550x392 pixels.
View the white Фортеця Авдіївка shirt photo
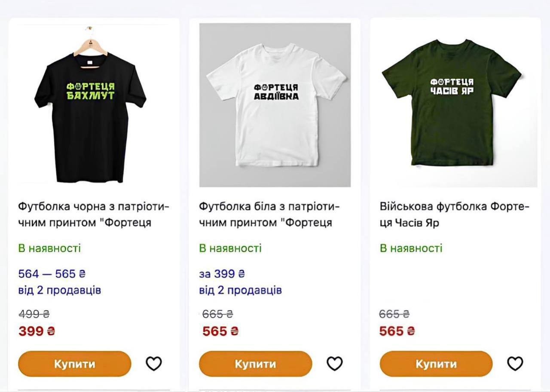tap(275, 105)
